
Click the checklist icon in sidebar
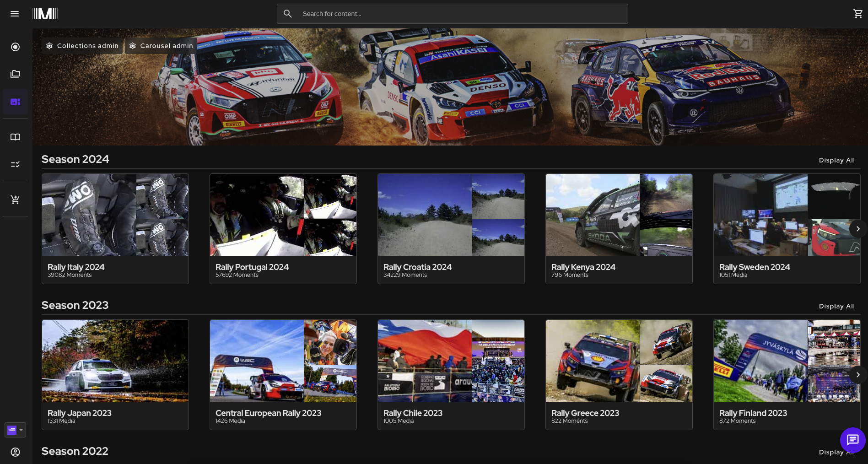pyautogui.click(x=15, y=164)
